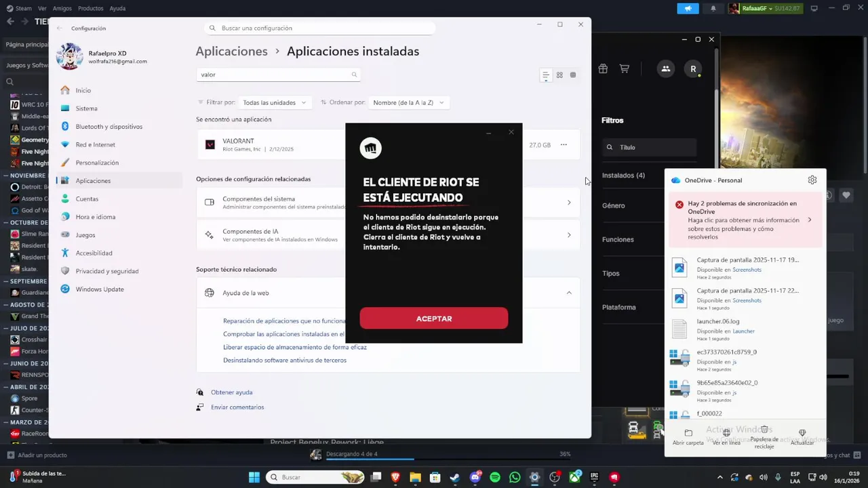
Task: Switch to list view in installed apps
Action: [545, 75]
